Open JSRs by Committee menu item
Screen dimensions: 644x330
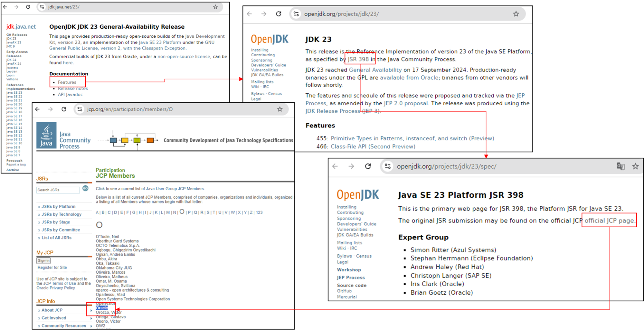tap(61, 230)
